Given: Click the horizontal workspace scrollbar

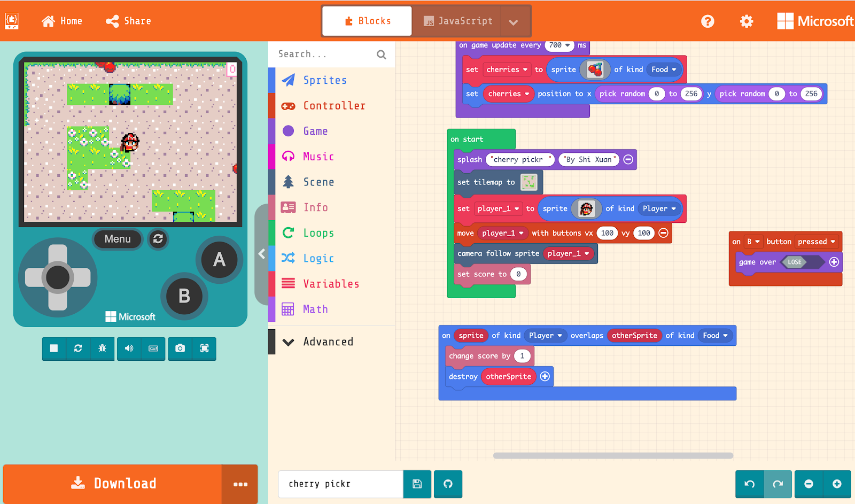Looking at the screenshot, I should (613, 456).
